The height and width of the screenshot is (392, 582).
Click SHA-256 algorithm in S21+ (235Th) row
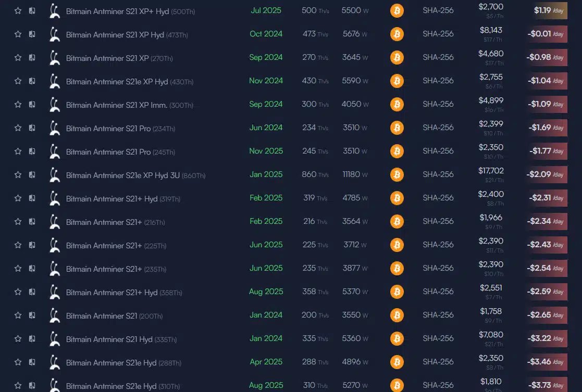pos(438,268)
